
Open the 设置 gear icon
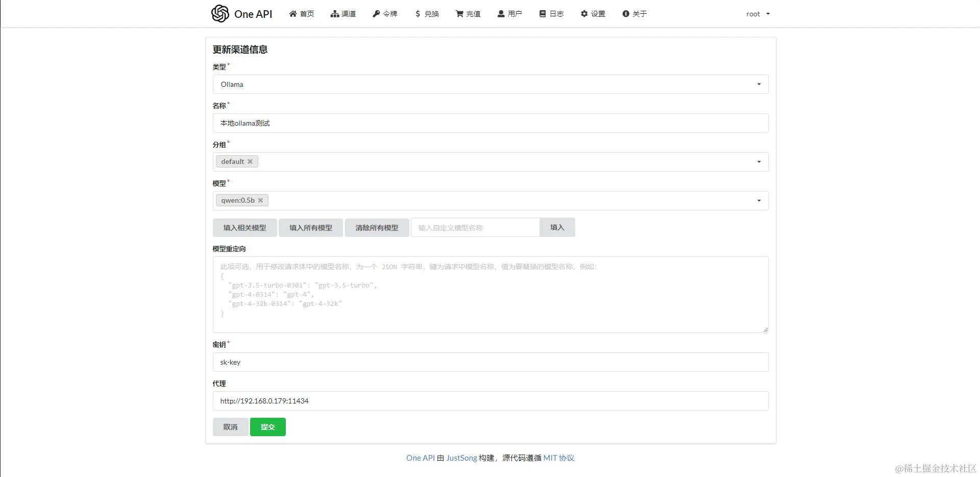tap(584, 14)
